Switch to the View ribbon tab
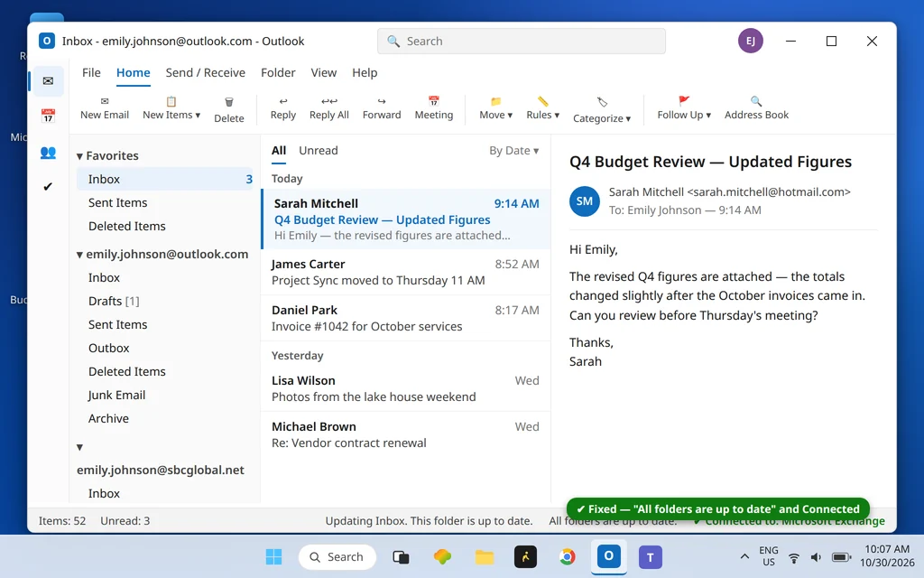 coord(324,72)
